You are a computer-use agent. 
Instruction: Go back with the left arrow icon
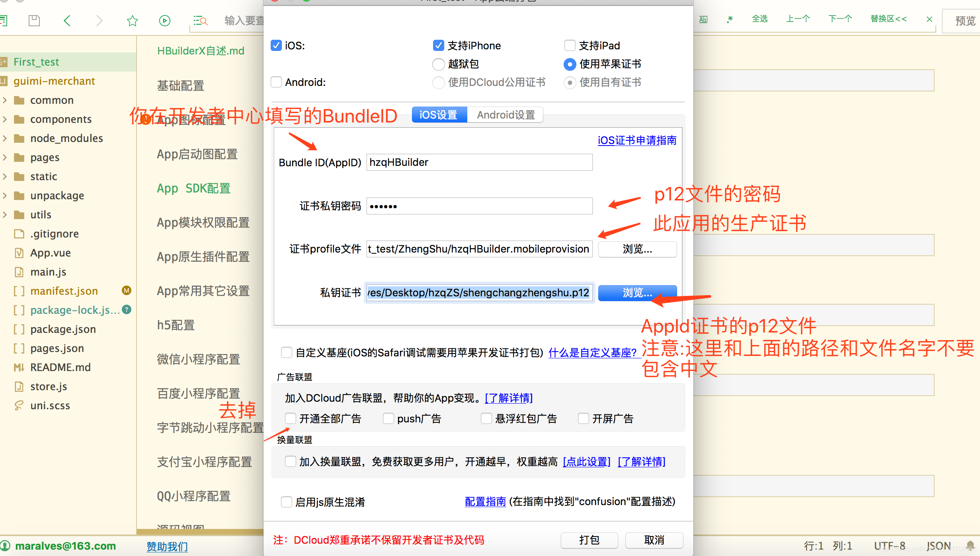click(x=67, y=21)
